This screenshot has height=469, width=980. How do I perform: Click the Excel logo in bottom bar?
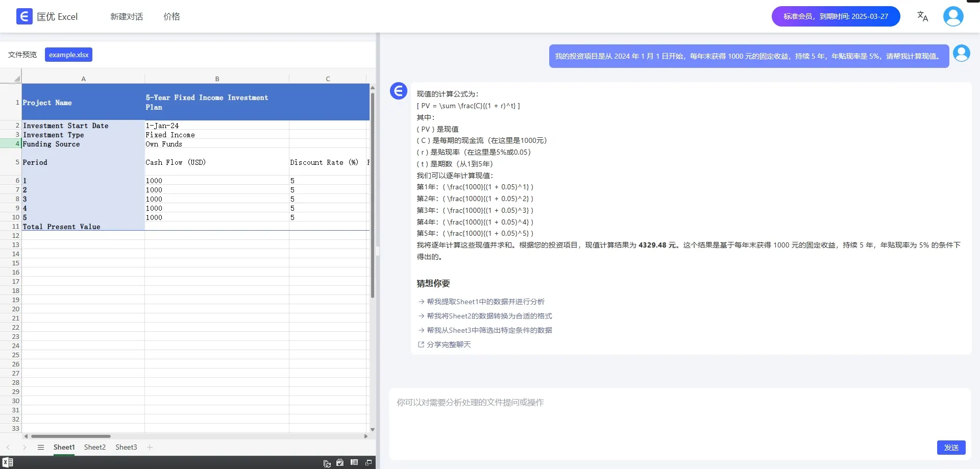pyautogui.click(x=8, y=462)
